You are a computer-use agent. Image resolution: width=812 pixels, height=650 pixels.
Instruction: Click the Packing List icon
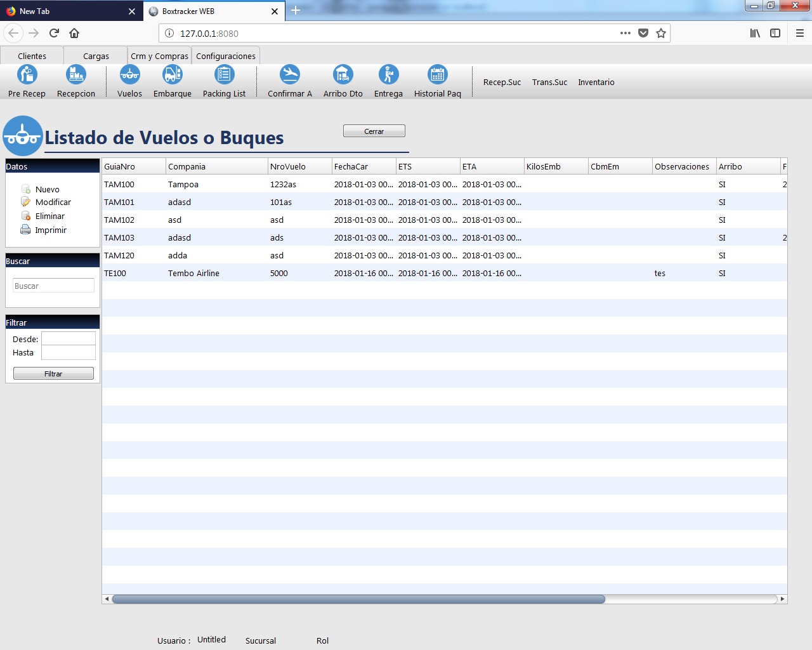(224, 75)
